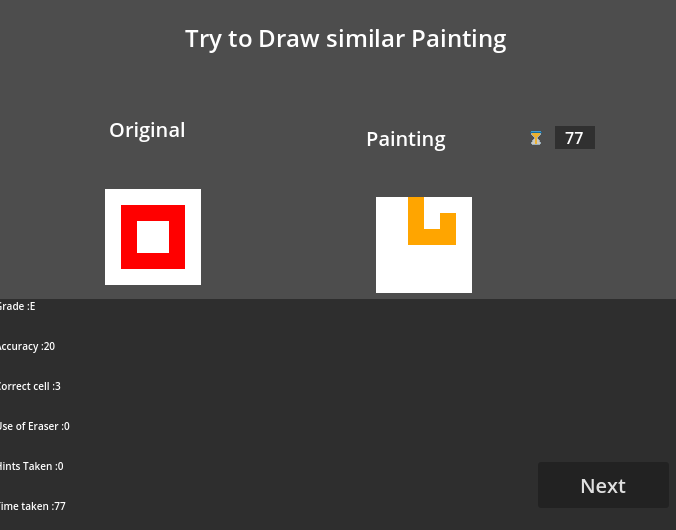This screenshot has width=676, height=530.
Task: Click the topmost orange cell in the Painting canvas
Action: coord(416,205)
